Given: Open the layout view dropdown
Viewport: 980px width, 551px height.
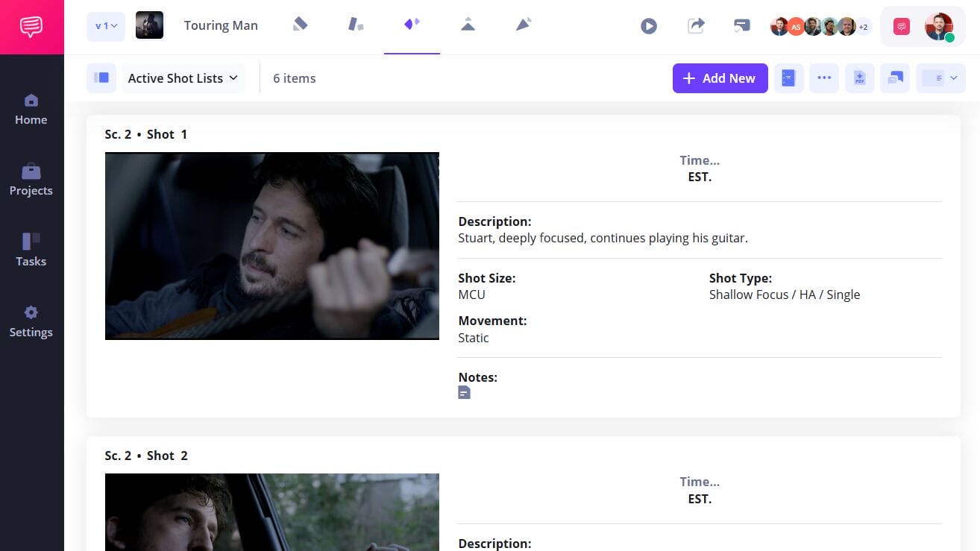Looking at the screenshot, I should tap(940, 78).
